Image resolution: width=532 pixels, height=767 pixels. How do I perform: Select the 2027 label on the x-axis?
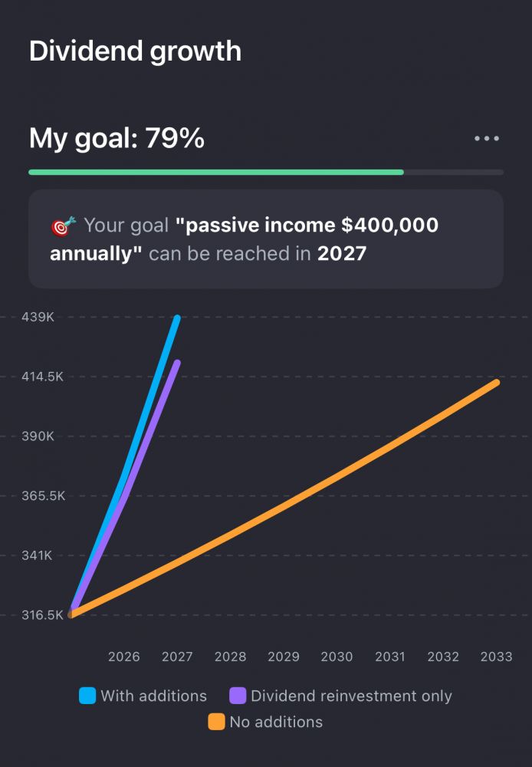(177, 657)
